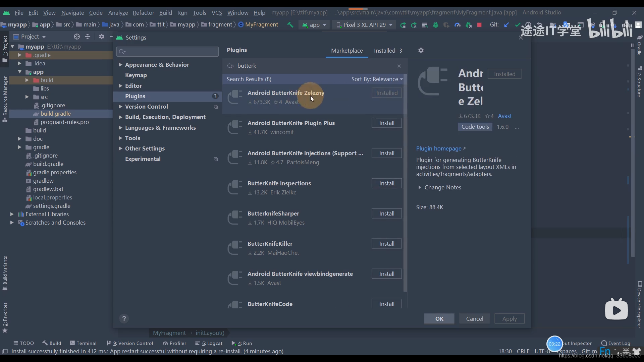Switch to Marketplace tab in Plugins
The image size is (644, 362).
point(347,50)
